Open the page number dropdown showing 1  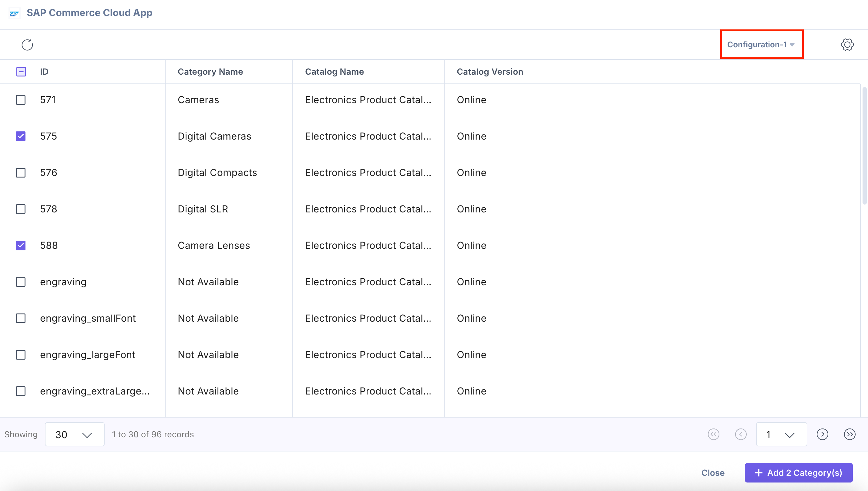click(781, 434)
